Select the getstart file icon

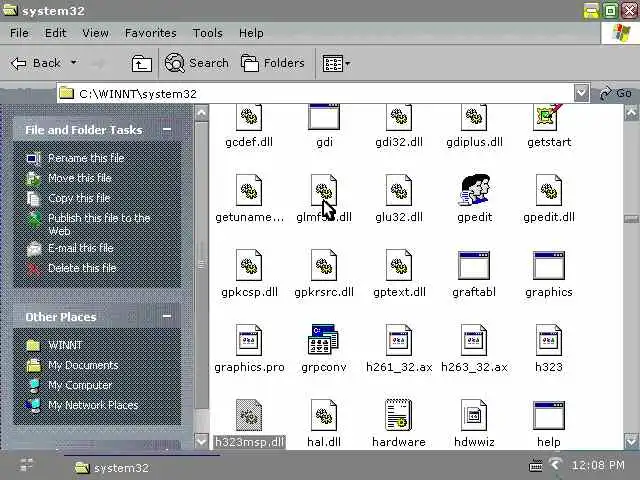pos(549,118)
